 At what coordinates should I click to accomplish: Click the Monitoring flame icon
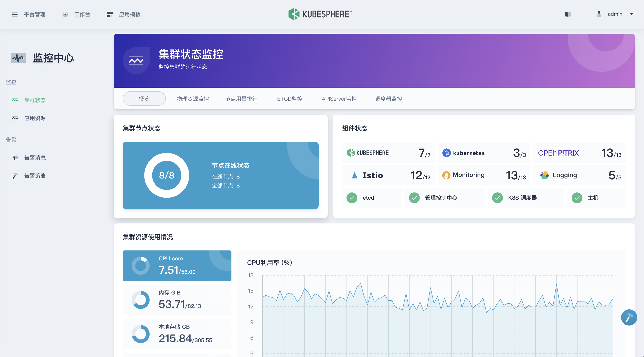click(x=446, y=175)
